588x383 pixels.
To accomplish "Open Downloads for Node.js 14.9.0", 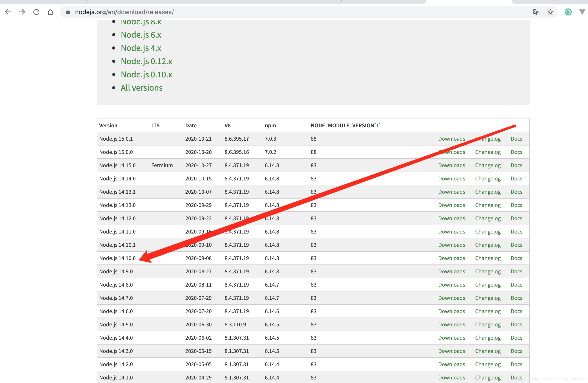I will point(452,272).
